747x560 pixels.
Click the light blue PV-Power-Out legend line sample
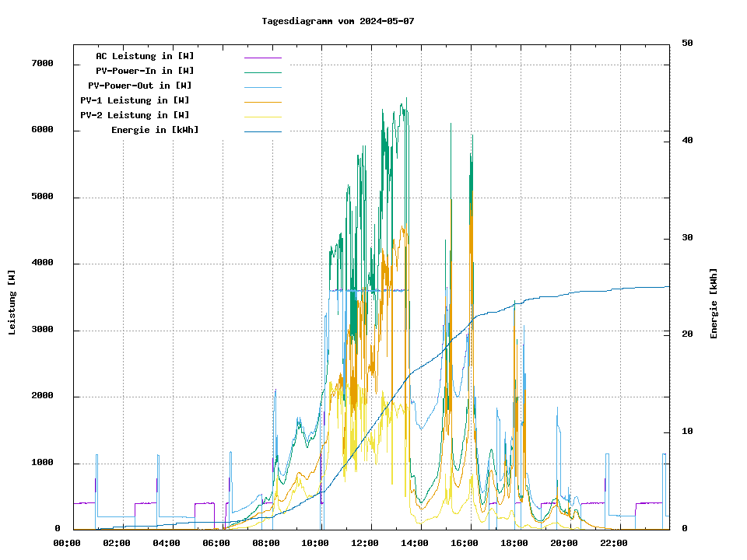click(x=262, y=87)
